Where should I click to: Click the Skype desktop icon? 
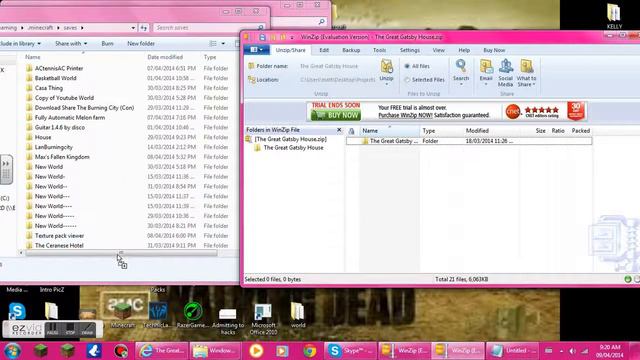tap(17, 311)
